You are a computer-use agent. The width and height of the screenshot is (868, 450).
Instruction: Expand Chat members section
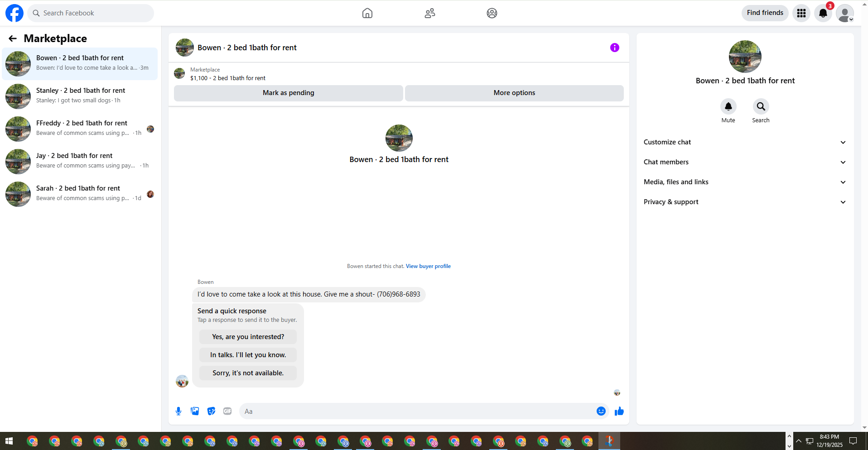point(745,162)
